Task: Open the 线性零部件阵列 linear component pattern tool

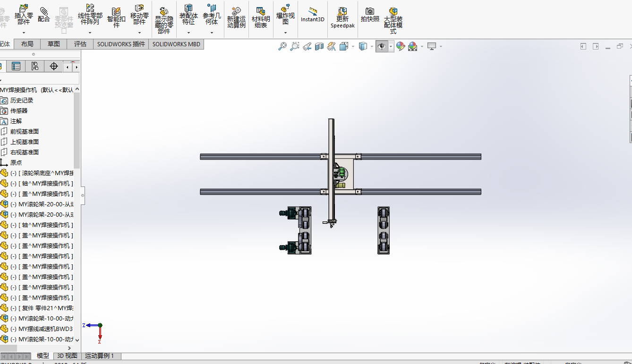Action: click(x=90, y=15)
